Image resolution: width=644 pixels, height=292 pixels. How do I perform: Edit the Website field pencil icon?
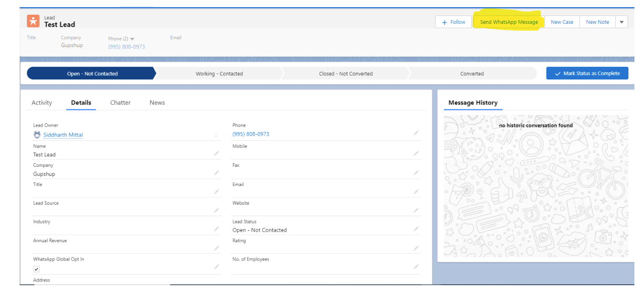point(416,211)
